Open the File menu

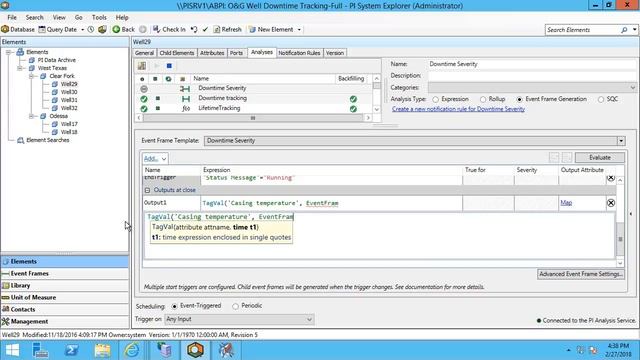click(12, 18)
